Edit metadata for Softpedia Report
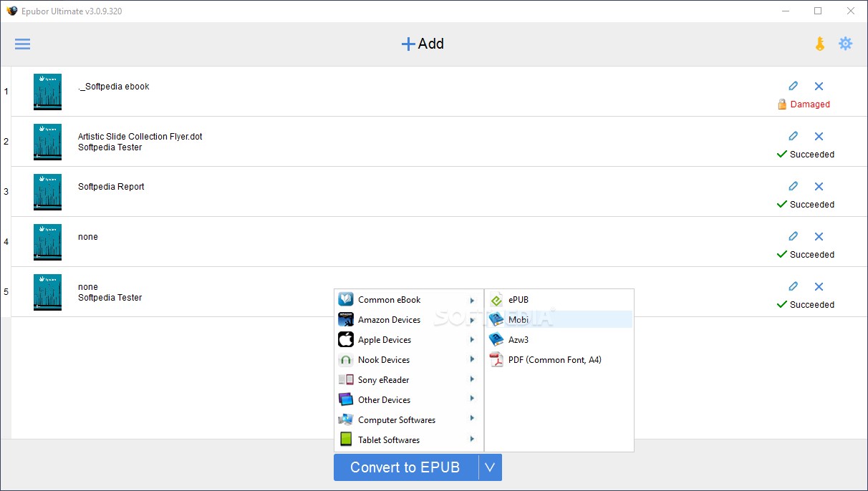868x491 pixels. click(794, 186)
